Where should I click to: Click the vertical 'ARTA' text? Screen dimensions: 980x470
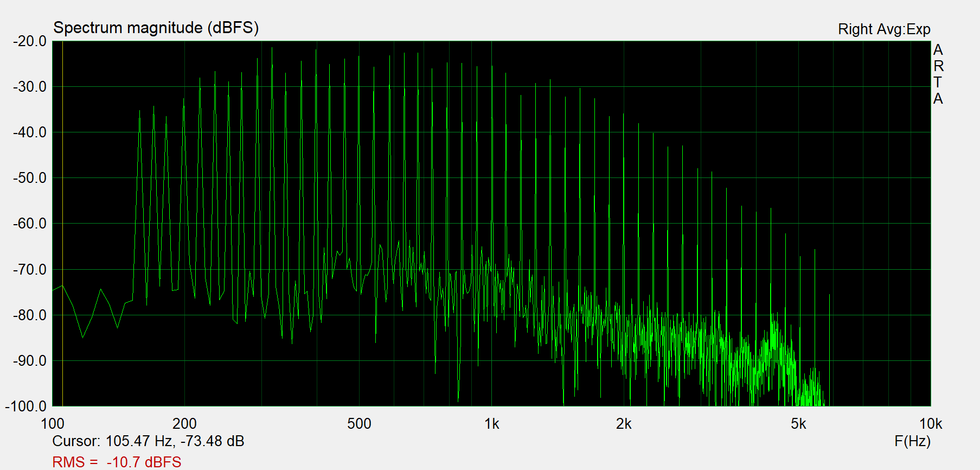[x=938, y=74]
